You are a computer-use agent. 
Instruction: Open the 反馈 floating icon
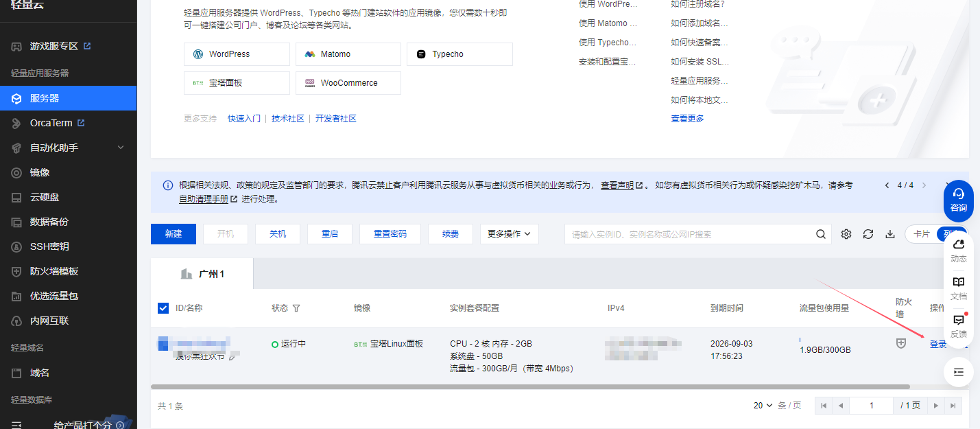(x=959, y=326)
